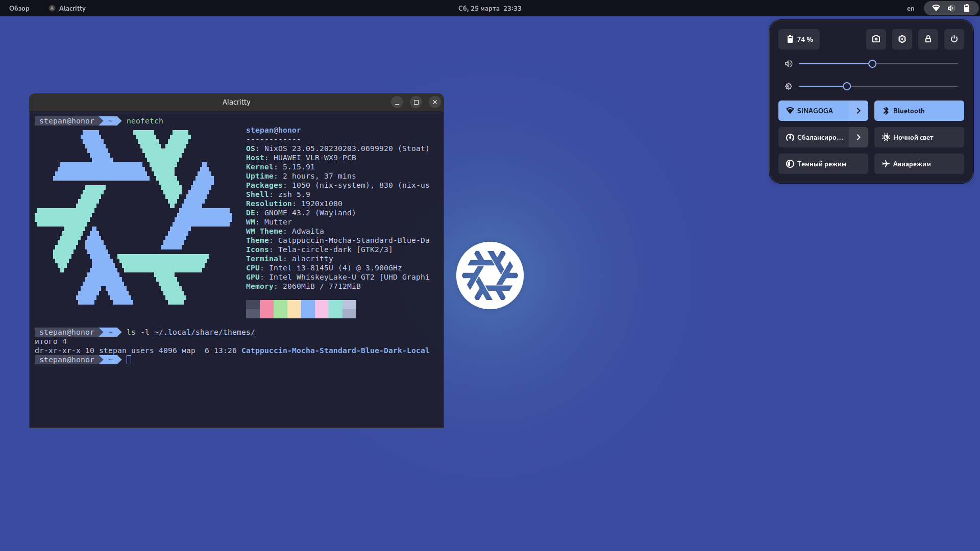This screenshot has width=980, height=551.
Task: Adjust the volume slider handle
Action: 872,64
